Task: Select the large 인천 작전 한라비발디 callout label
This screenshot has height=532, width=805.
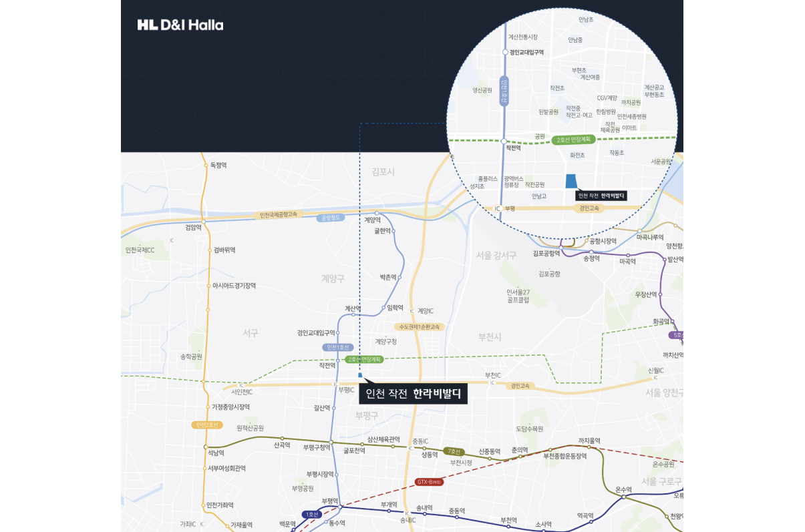Action: pos(414,394)
